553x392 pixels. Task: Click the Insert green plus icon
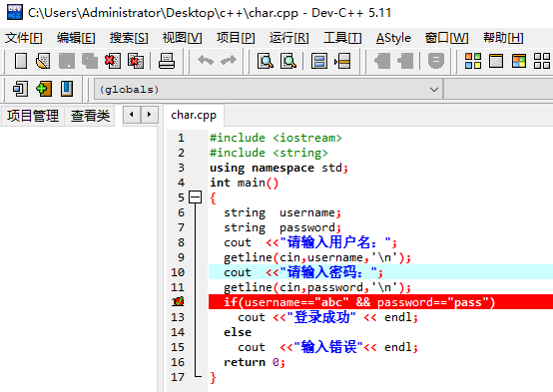pyautogui.click(x=44, y=89)
